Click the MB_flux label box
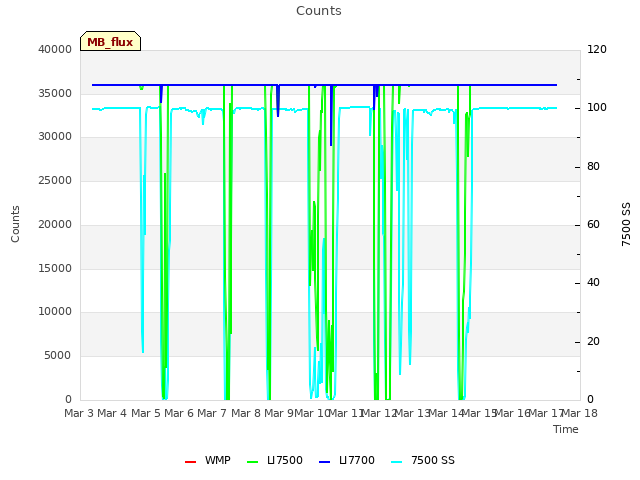 [110, 41]
